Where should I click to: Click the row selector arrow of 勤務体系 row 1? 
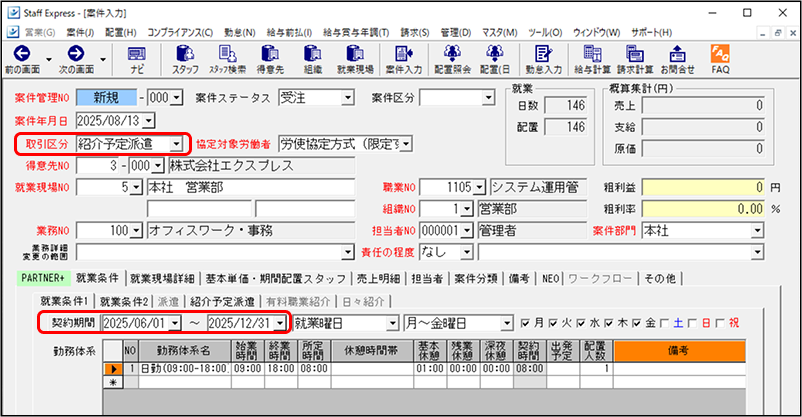[x=113, y=368]
